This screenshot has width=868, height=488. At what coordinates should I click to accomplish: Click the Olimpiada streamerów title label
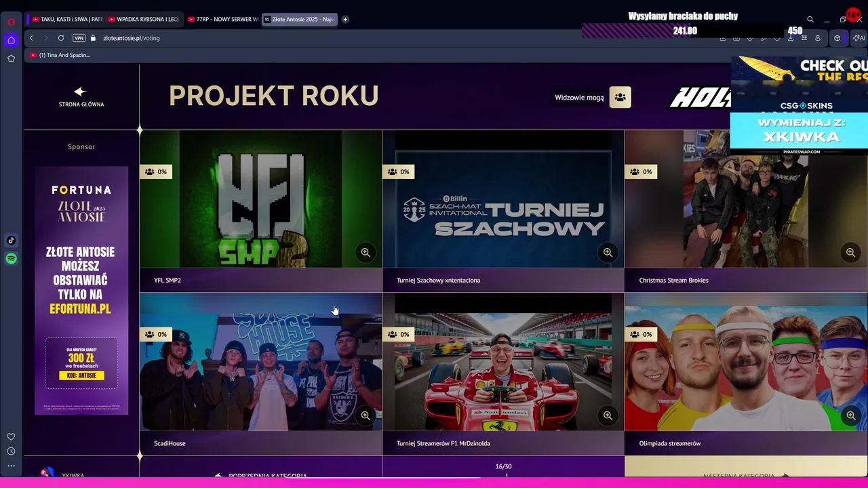pyautogui.click(x=670, y=443)
